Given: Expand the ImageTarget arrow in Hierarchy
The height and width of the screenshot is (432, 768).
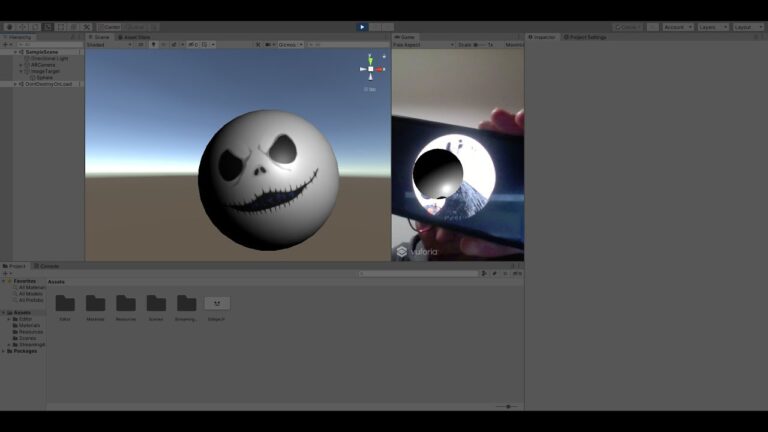Looking at the screenshot, I should pyautogui.click(x=21, y=71).
